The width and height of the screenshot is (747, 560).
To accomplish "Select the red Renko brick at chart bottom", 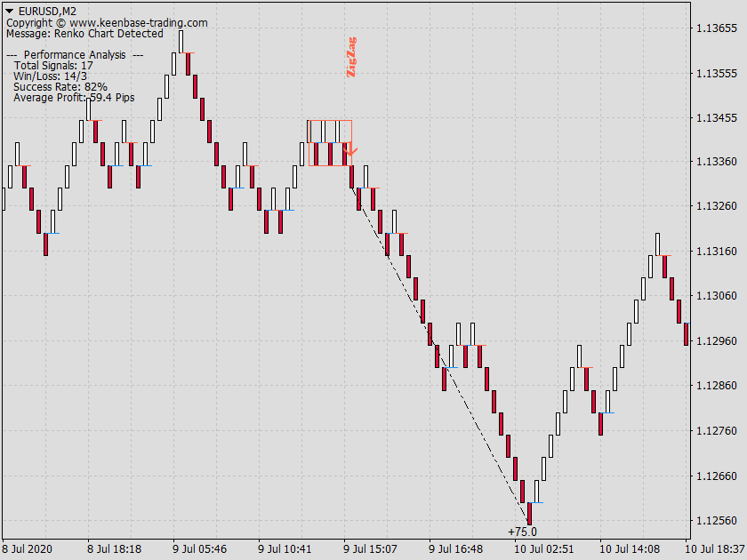I will (530, 511).
